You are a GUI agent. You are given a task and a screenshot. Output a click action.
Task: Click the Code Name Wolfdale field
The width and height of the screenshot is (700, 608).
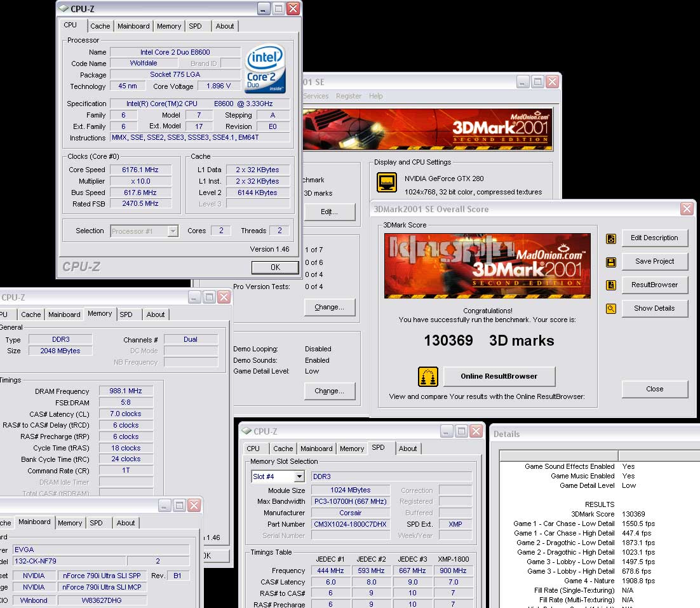(x=144, y=64)
